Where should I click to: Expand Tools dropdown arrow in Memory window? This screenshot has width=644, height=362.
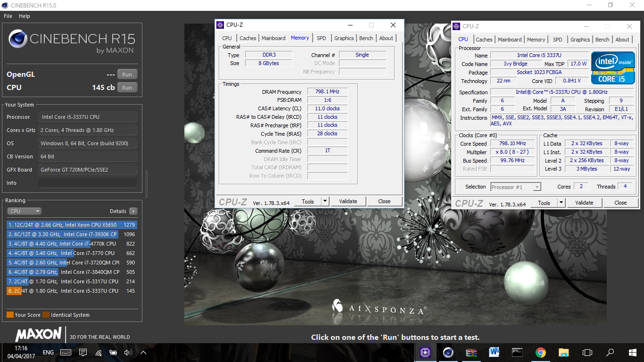pos(325,201)
